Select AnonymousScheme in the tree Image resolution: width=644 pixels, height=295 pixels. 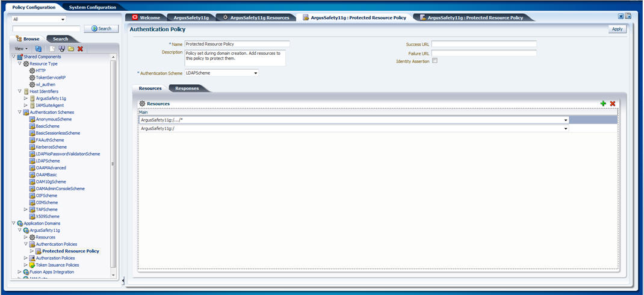54,119
